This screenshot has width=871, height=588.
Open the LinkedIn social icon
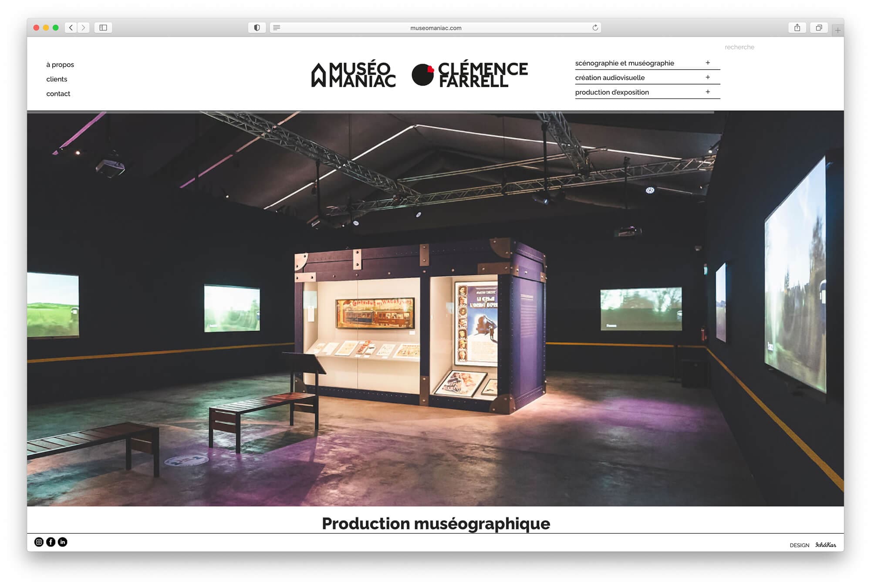click(62, 542)
